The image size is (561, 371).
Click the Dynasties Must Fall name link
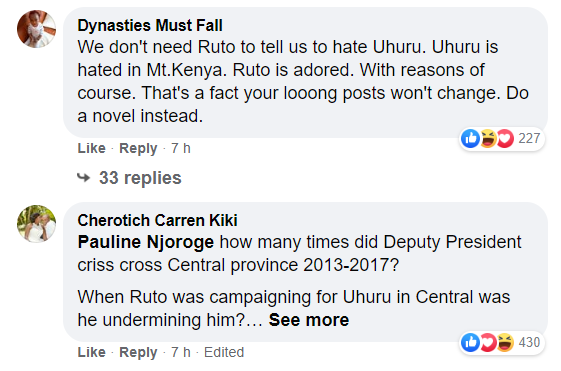point(150,25)
